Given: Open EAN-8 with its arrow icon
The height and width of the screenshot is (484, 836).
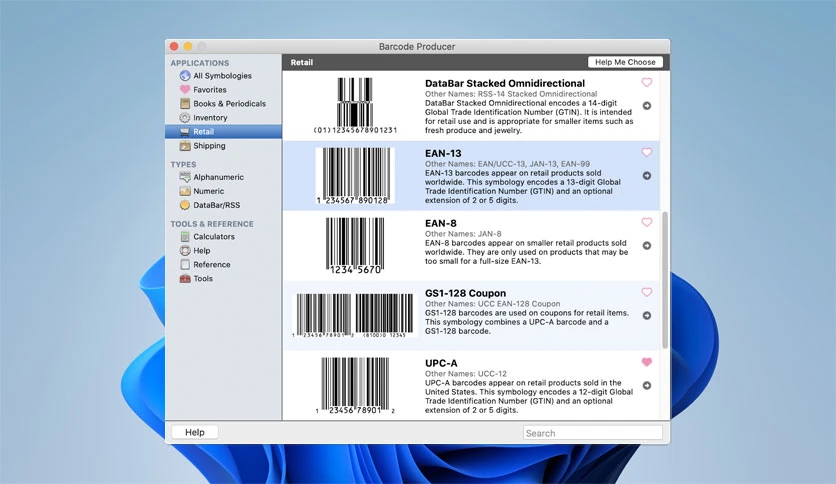Looking at the screenshot, I should click(x=647, y=246).
